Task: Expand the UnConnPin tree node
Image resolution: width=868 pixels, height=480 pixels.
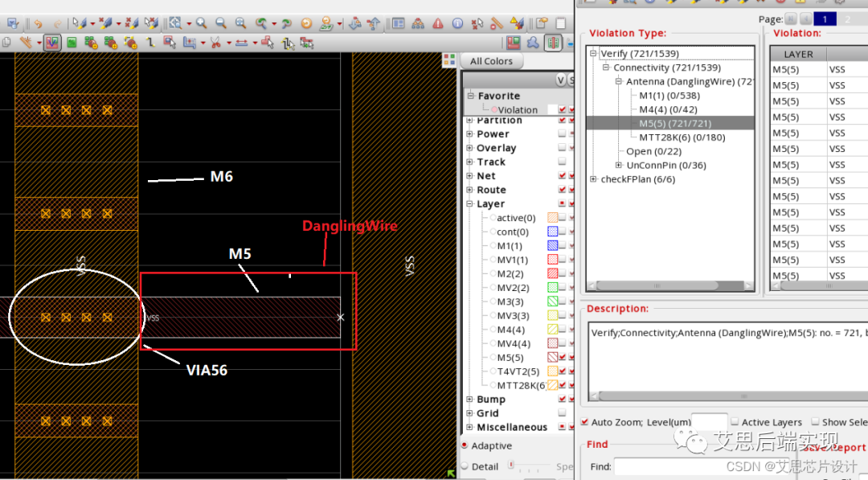Action: 619,166
